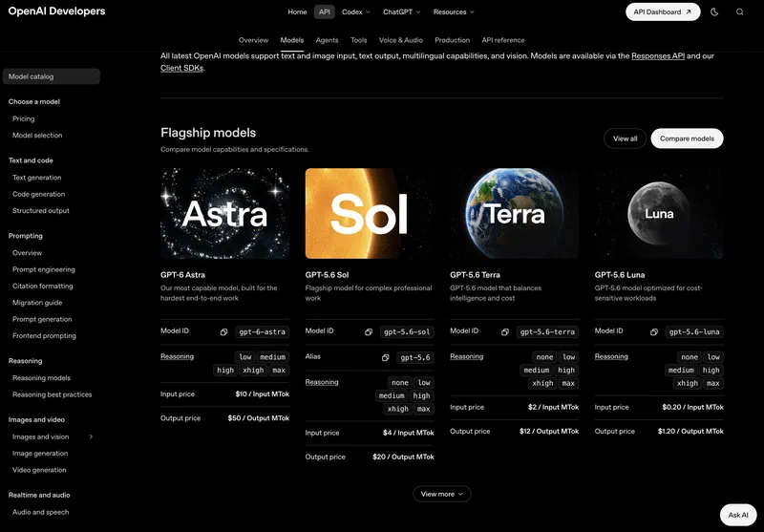
Task: Select the API navigation item
Action: (325, 12)
